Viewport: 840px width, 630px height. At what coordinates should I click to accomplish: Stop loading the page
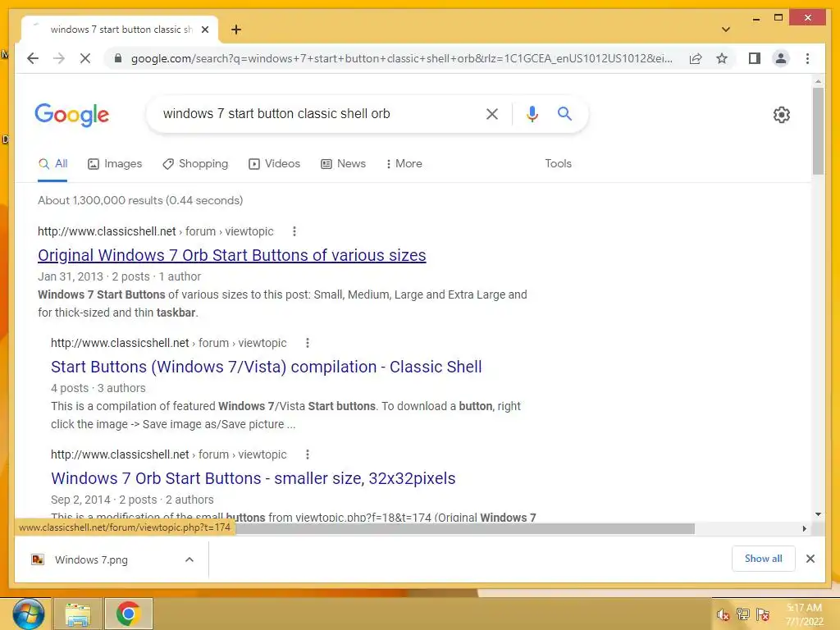point(85,58)
